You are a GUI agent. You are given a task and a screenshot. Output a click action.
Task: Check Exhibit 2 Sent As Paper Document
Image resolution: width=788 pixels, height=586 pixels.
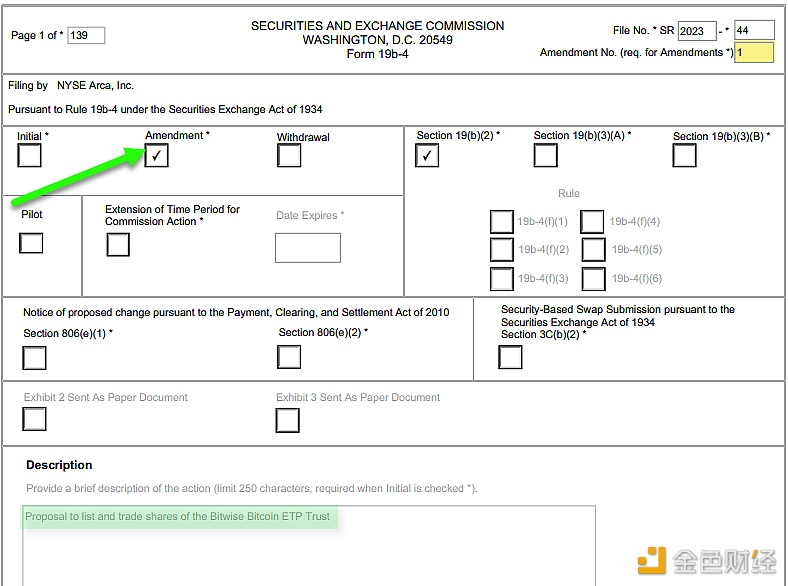click(x=34, y=419)
